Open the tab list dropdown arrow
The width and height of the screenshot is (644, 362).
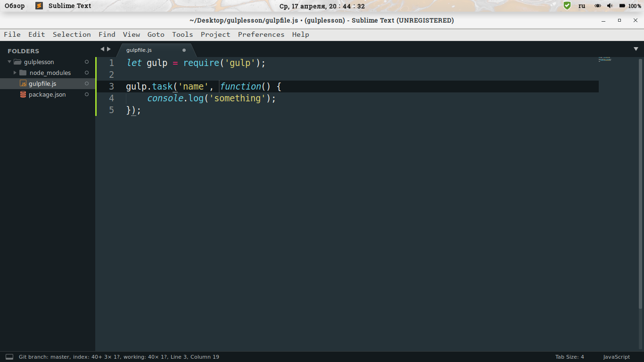coord(636,49)
